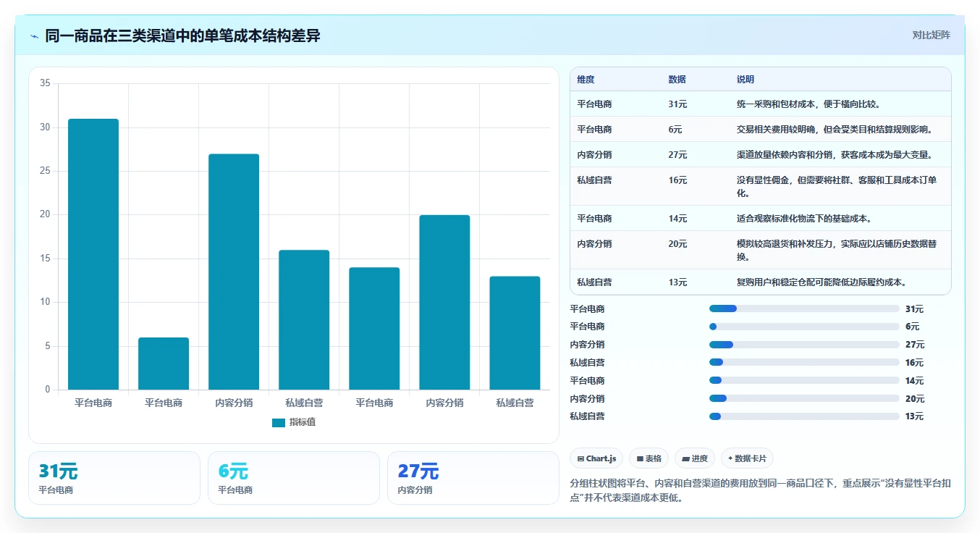Open the 6元 平台电商 data card
The height and width of the screenshot is (533, 980).
(294, 478)
